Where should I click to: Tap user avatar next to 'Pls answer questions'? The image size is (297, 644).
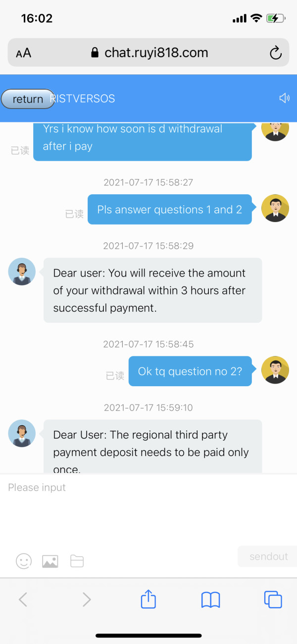(275, 208)
